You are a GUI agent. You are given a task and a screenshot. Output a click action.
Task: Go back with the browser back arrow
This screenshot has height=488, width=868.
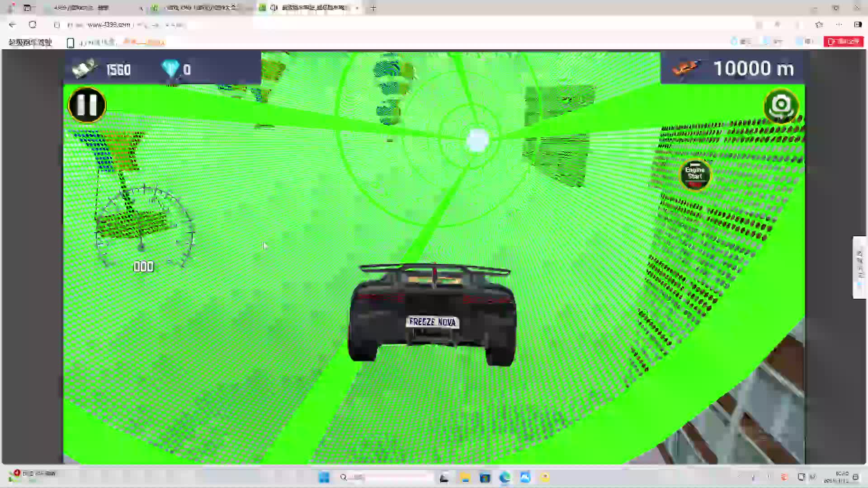click(12, 25)
